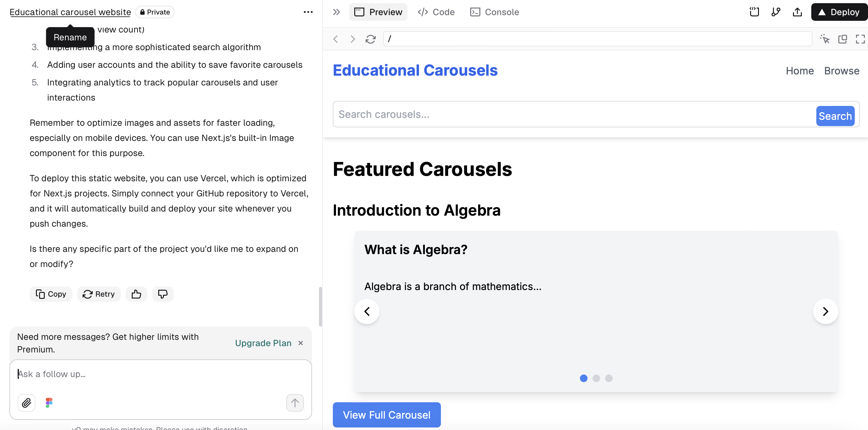Send the follow-up message arrow button
Screen dimensions: 868x430
tap(295, 403)
